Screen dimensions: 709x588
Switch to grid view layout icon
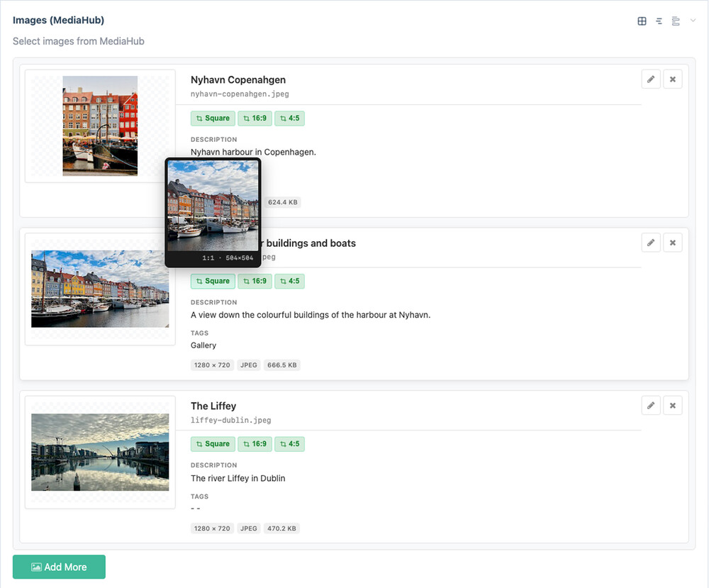(642, 21)
